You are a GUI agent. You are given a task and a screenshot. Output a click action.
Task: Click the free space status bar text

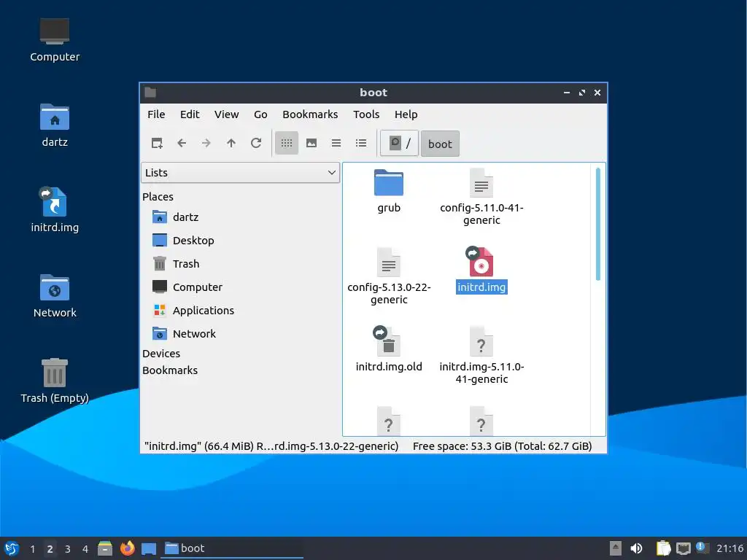click(x=502, y=446)
